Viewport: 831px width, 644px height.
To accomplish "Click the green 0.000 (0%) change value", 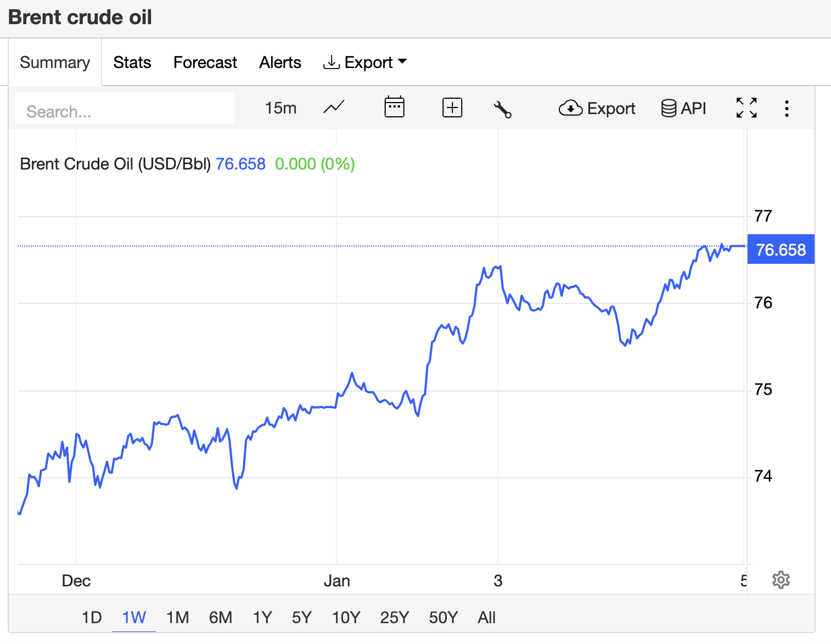I will [x=315, y=164].
